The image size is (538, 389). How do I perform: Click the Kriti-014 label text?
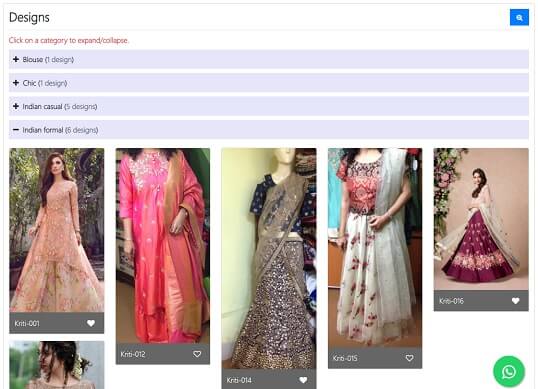tap(239, 380)
